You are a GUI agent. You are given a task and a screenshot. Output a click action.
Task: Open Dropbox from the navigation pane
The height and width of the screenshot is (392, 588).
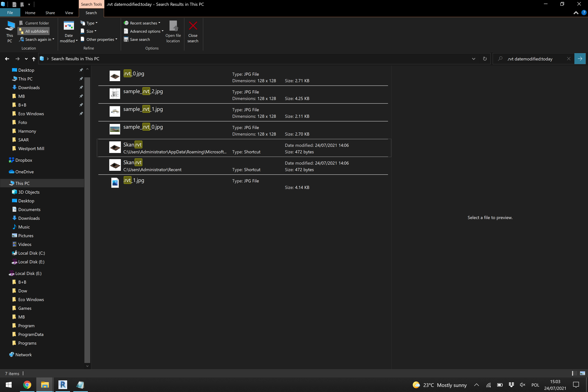point(23,160)
